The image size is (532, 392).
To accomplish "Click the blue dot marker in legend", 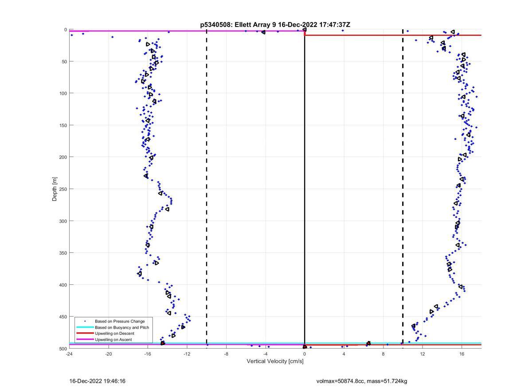I will pyautogui.click(x=85, y=321).
